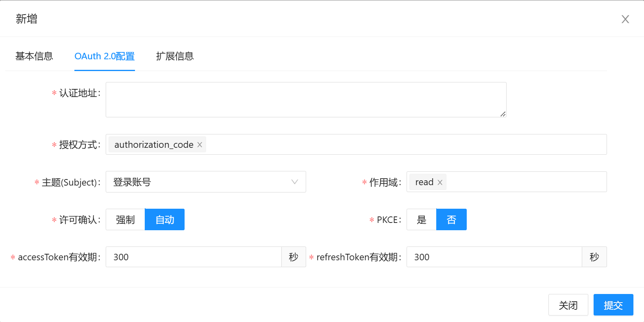This screenshot has height=322, width=644.
Task: Expand the 主题(Subject) dropdown arrow
Action: (295, 182)
